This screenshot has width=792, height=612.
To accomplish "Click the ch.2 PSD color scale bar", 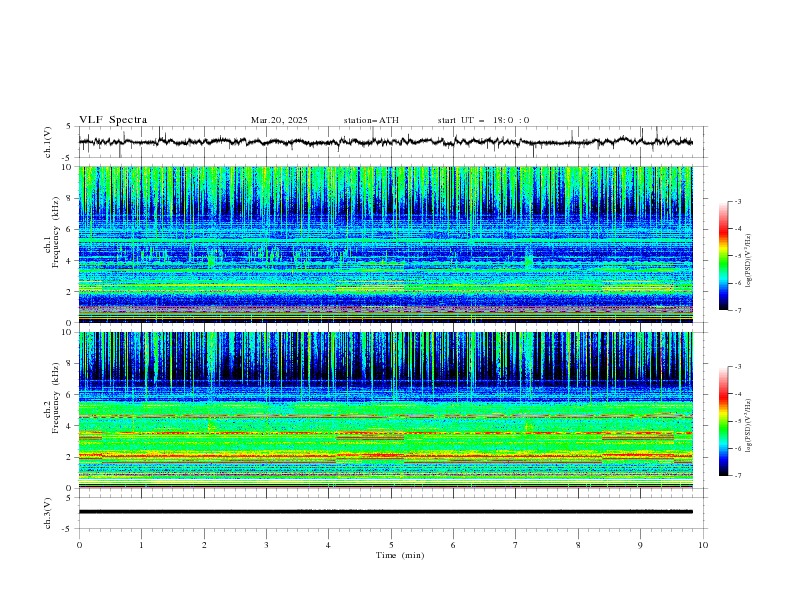I will 723,421.
